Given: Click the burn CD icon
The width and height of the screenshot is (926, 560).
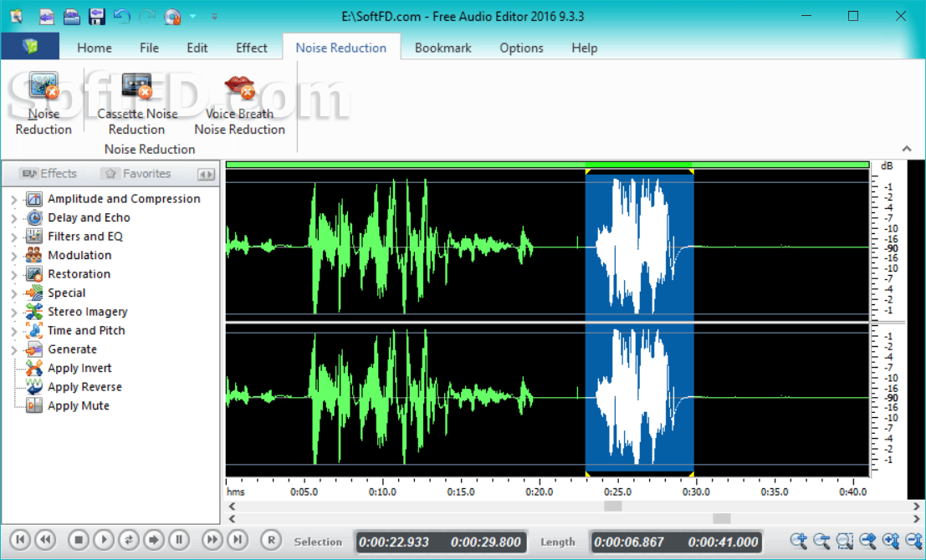Looking at the screenshot, I should tap(171, 16).
